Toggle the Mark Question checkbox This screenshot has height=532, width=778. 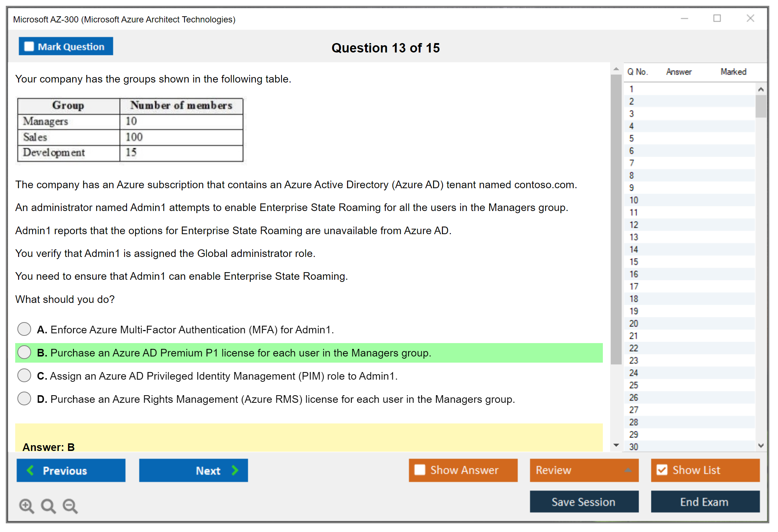coord(29,47)
